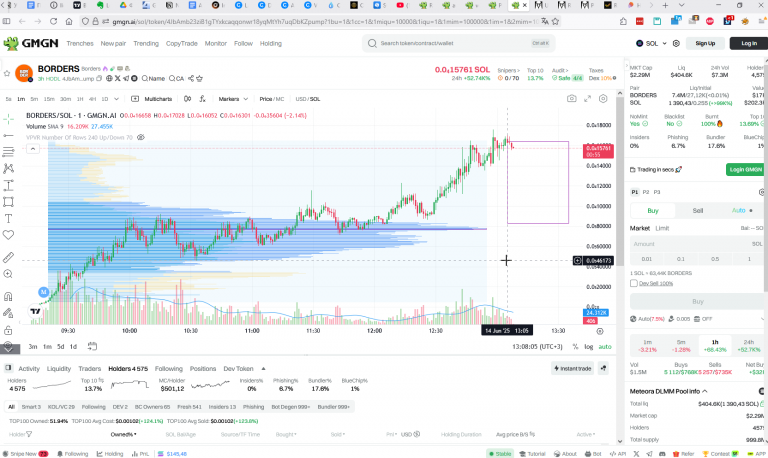Open chart indicators (fx) menu

tap(202, 99)
